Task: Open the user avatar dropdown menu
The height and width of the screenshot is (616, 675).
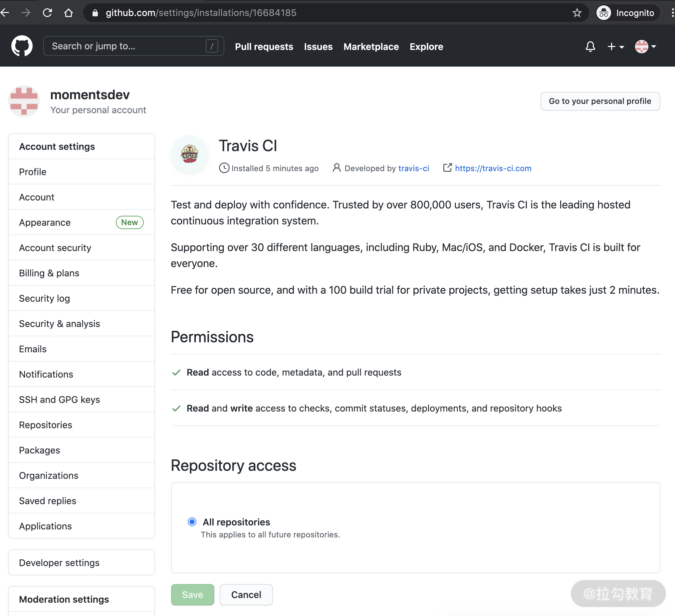Action: 645,47
